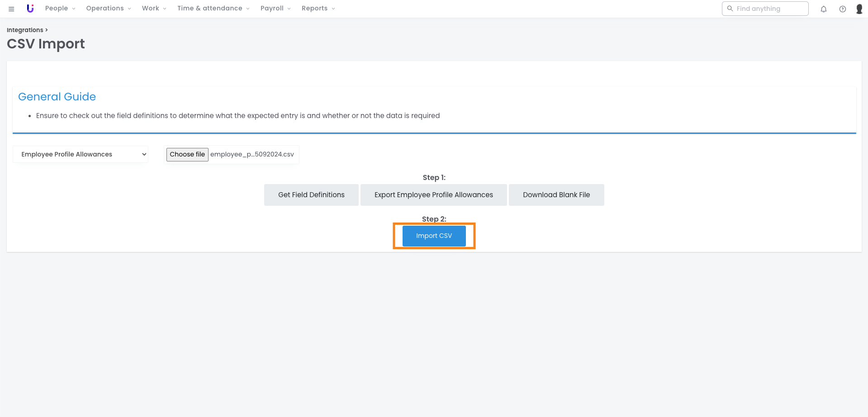This screenshot has width=868, height=417.
Task: Expand the Payroll dropdown chevron
Action: pos(289,9)
